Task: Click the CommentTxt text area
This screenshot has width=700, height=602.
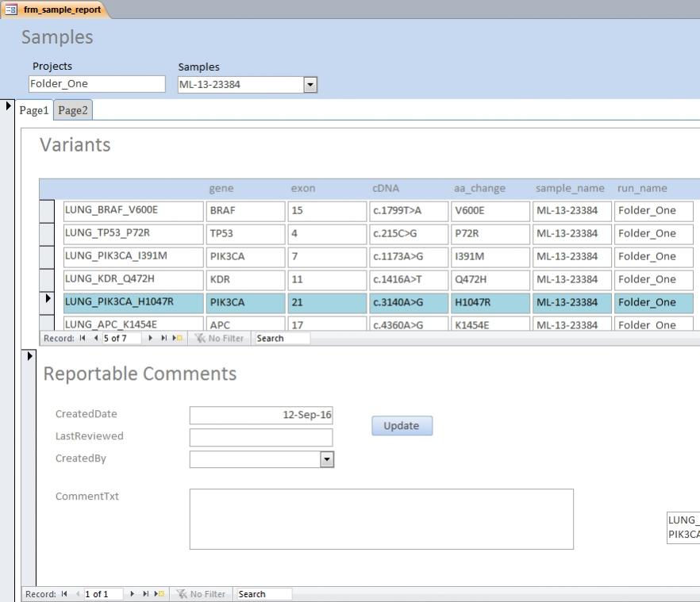Action: 382,519
